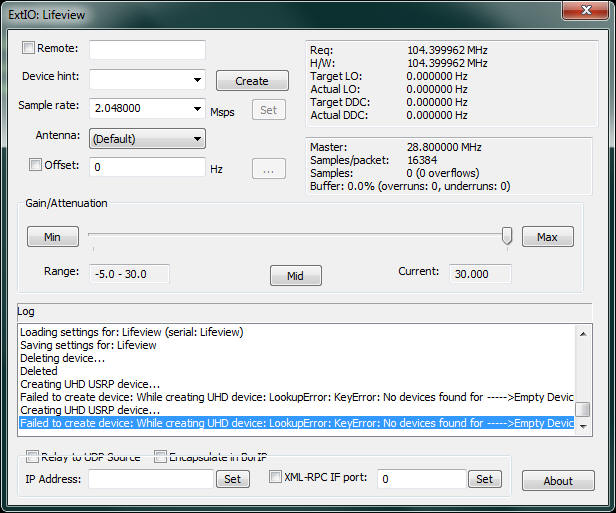Open the About dialog
This screenshot has height=513, width=616.
point(558,481)
